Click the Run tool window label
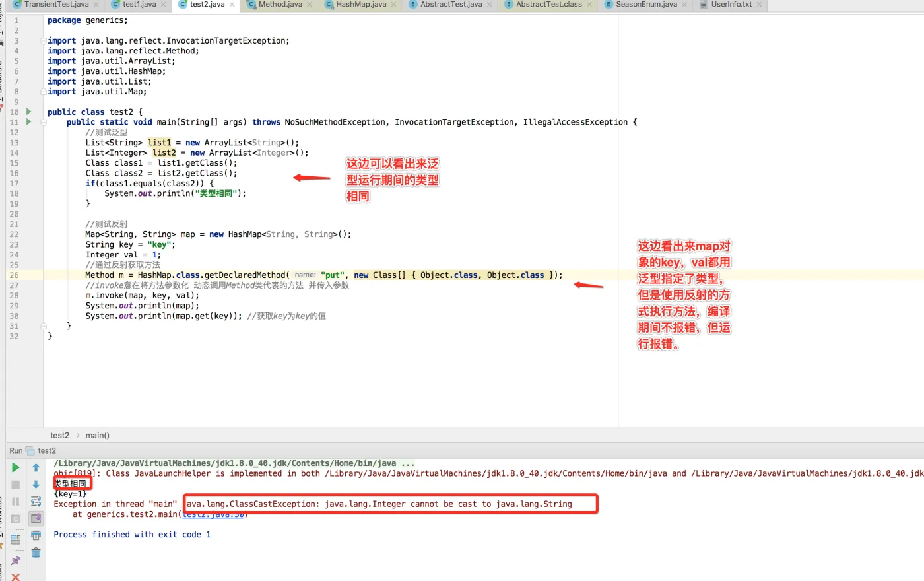The width and height of the screenshot is (924, 581). (x=16, y=450)
